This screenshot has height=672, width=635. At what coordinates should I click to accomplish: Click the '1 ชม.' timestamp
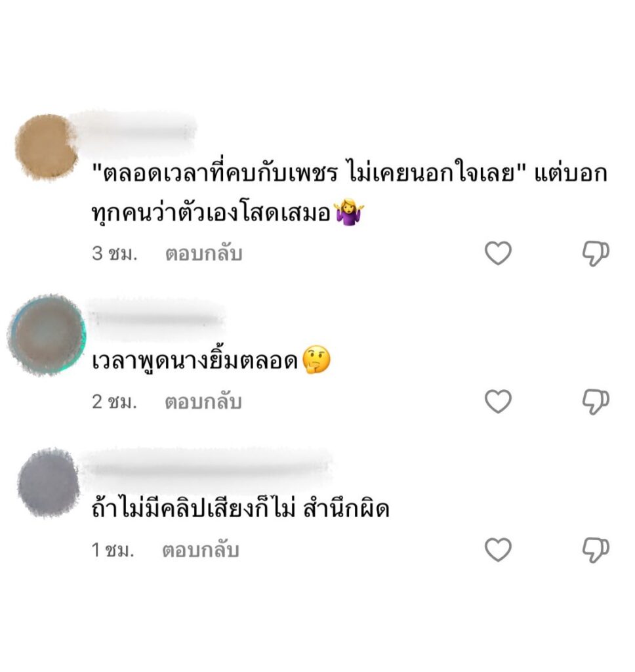point(113,550)
